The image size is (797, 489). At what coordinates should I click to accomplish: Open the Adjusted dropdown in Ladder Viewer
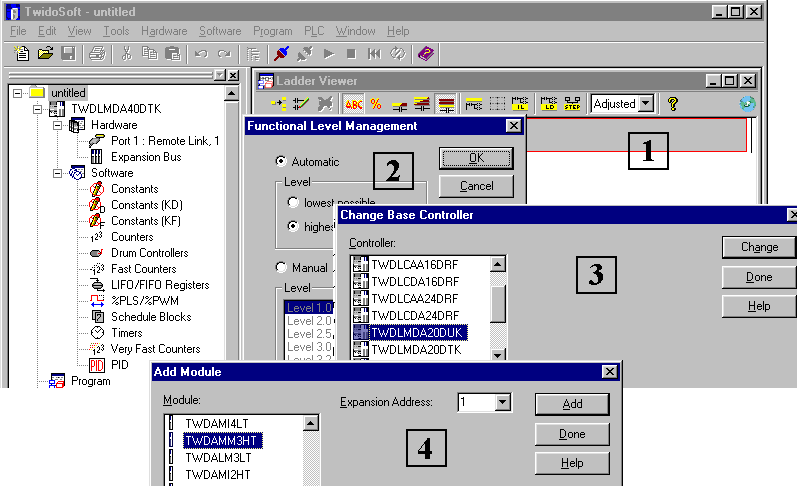[x=646, y=104]
